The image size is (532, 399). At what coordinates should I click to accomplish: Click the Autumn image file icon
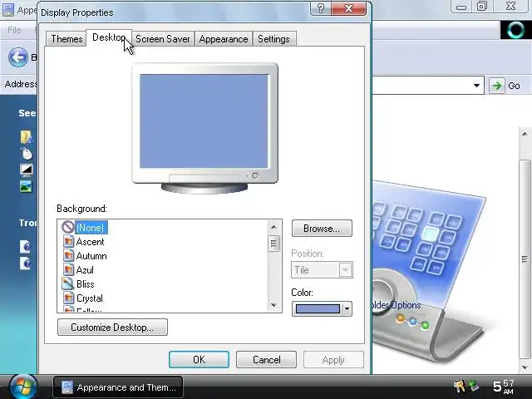pos(68,255)
